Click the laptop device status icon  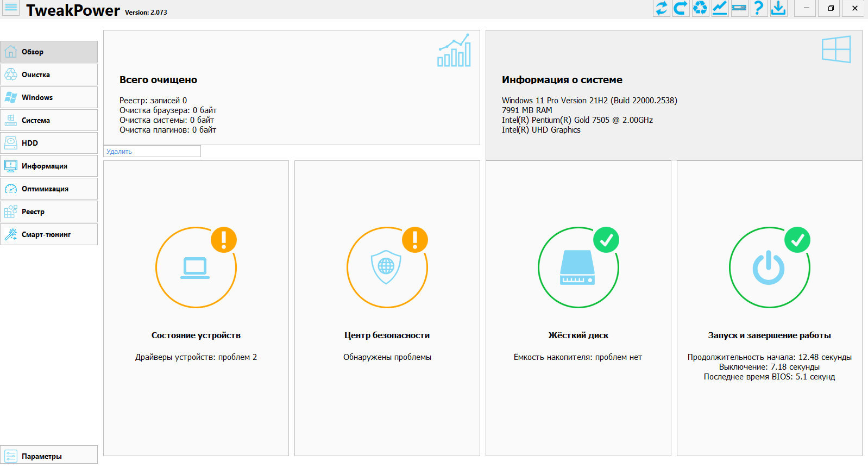click(195, 268)
